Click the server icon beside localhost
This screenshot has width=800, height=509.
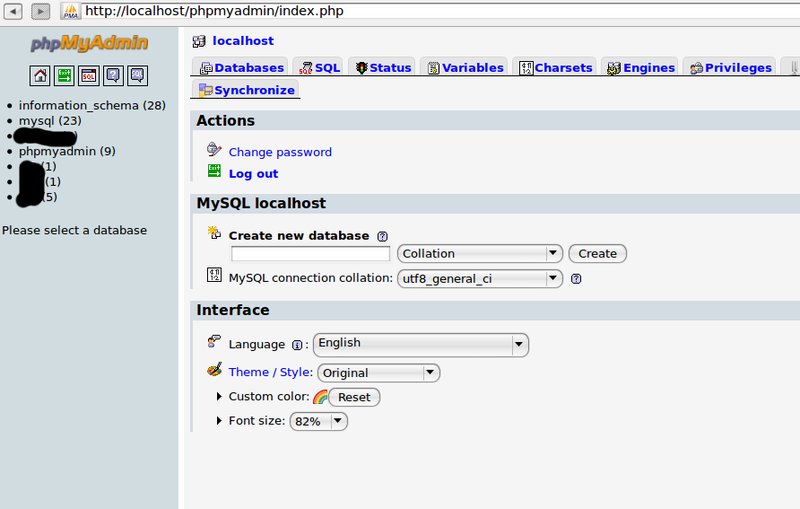tap(199, 41)
